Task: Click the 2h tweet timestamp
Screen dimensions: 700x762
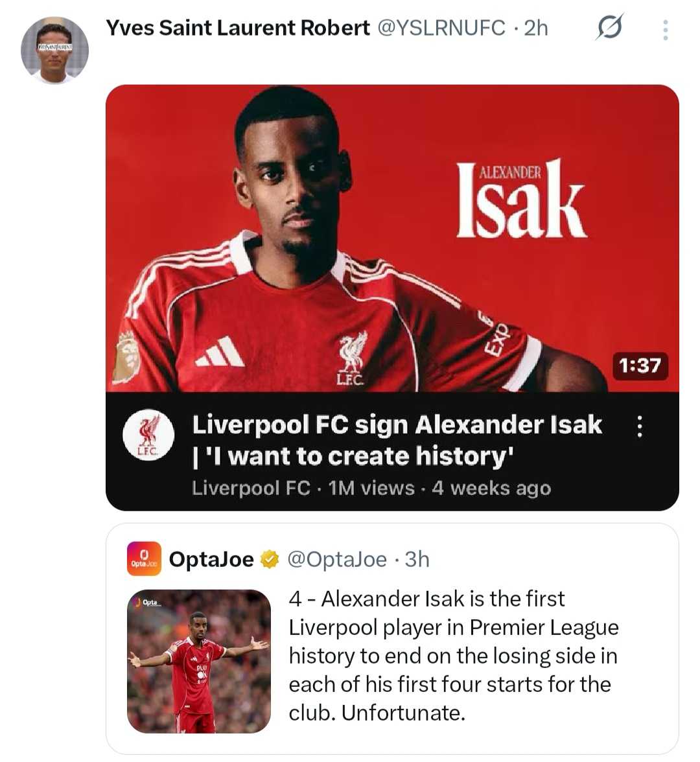Action: (x=536, y=28)
